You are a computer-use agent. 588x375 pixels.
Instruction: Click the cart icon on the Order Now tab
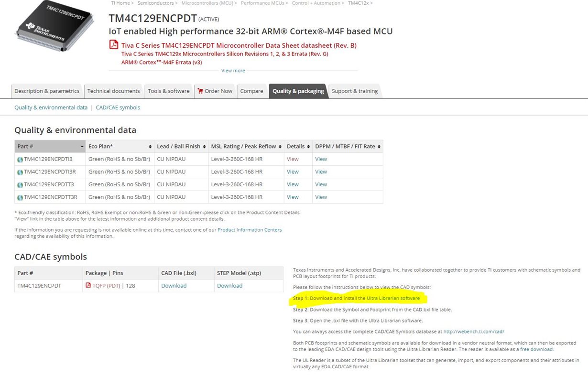(x=200, y=91)
